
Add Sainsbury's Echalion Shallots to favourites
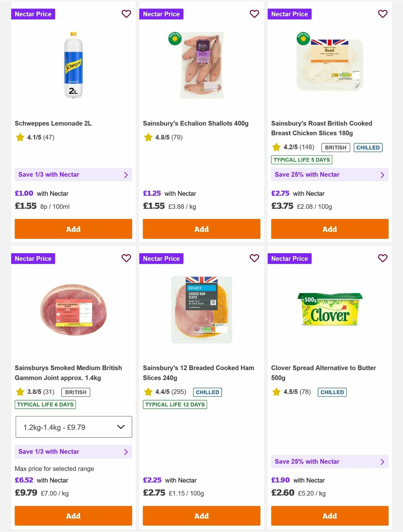pyautogui.click(x=255, y=14)
